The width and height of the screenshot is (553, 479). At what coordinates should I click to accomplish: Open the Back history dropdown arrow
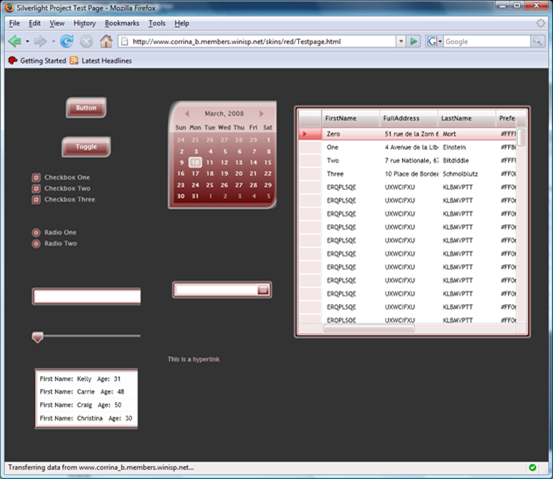pos(27,42)
